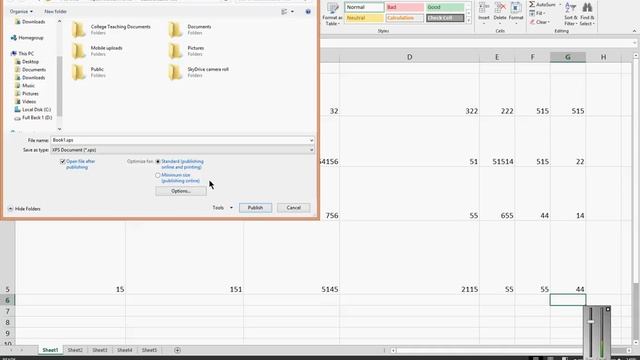640x360 pixels.
Task: Open the Documents folder in file list
Action: click(x=190, y=29)
